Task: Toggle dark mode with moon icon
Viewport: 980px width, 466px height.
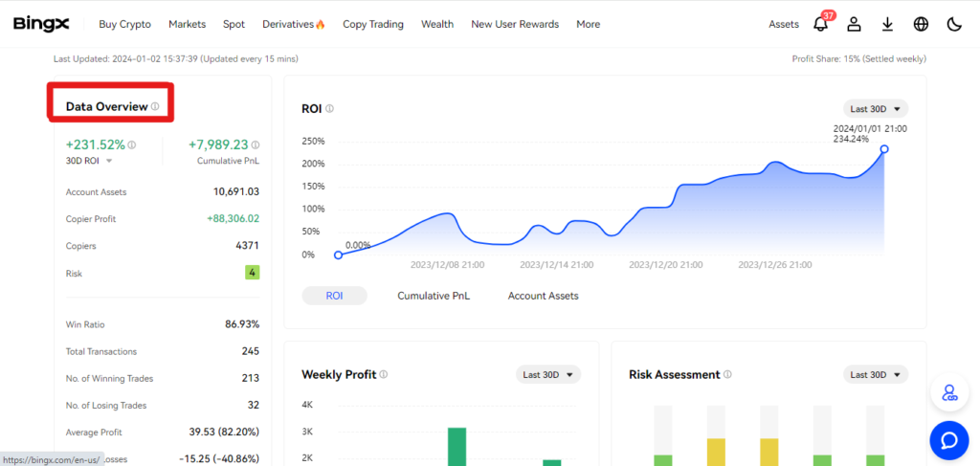Action: [954, 24]
